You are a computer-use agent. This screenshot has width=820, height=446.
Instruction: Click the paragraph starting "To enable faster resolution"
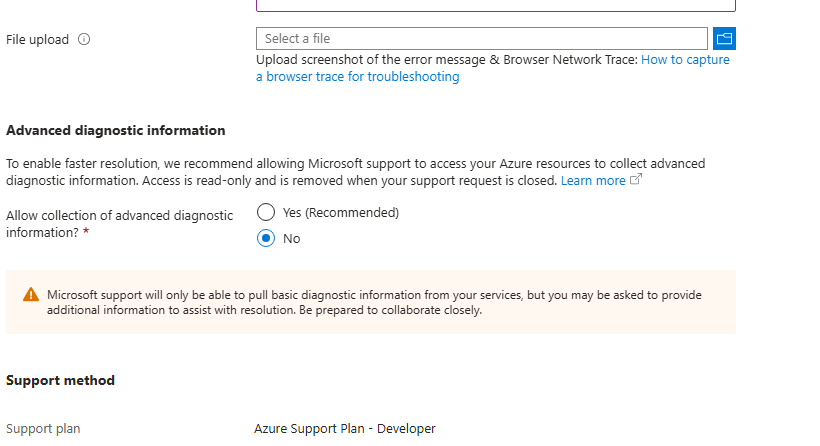coord(355,171)
